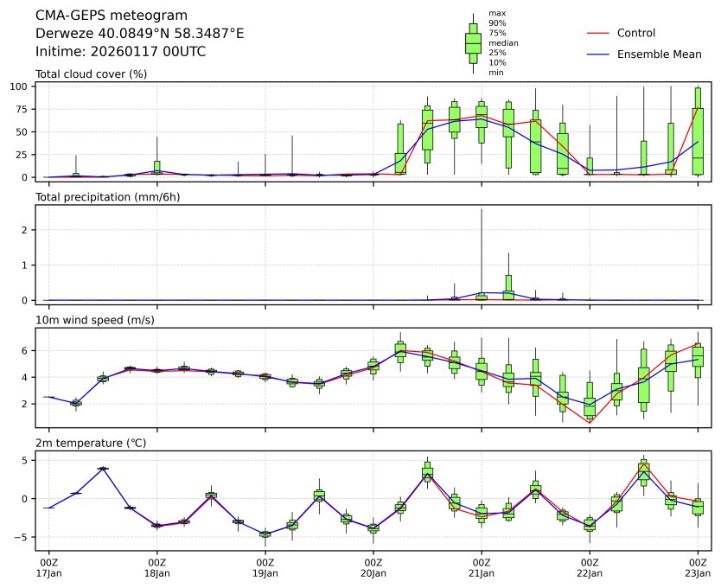
Task: Click the box plot legend symbol
Action: pyautogui.click(x=473, y=43)
